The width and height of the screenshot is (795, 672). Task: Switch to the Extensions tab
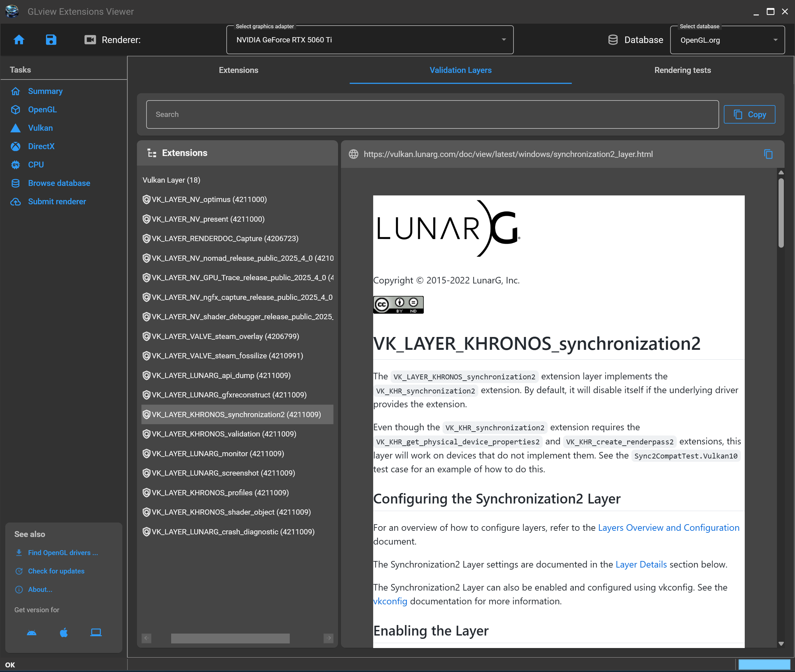tap(238, 70)
